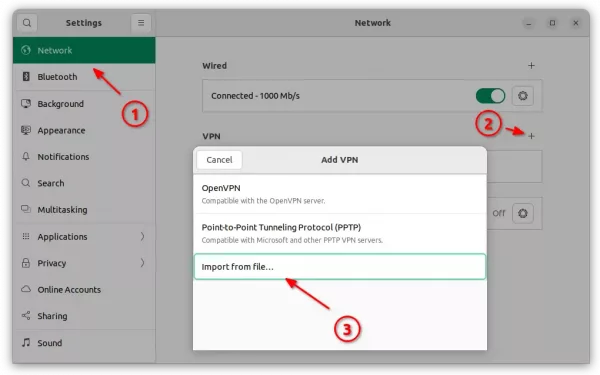Minimize the Settings window
Screen dimensions: 600x375
529,23
